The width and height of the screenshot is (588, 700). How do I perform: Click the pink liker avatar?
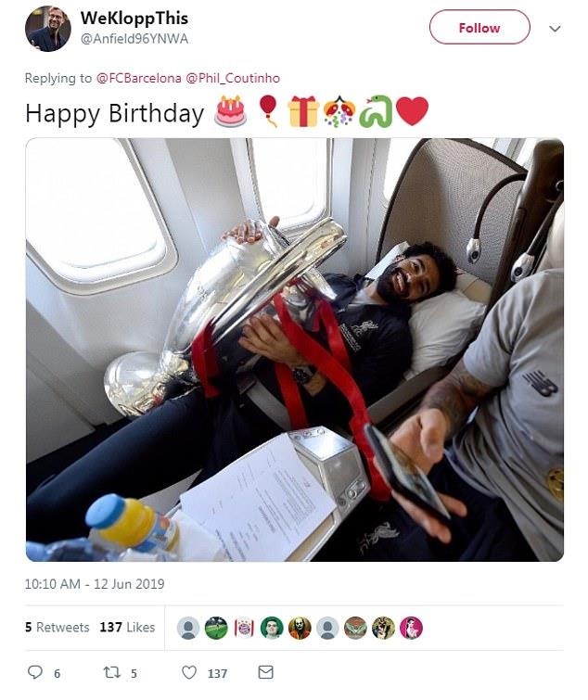pyautogui.click(x=411, y=628)
